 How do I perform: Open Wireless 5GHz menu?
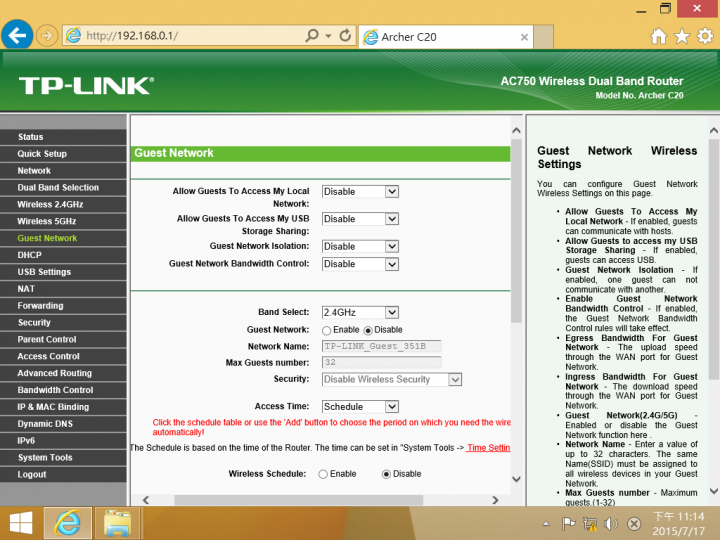pyautogui.click(x=63, y=221)
